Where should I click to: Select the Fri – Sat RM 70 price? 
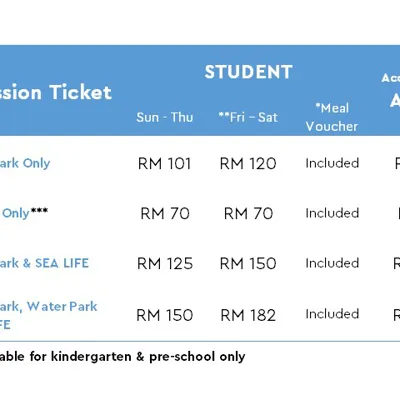[x=248, y=214]
